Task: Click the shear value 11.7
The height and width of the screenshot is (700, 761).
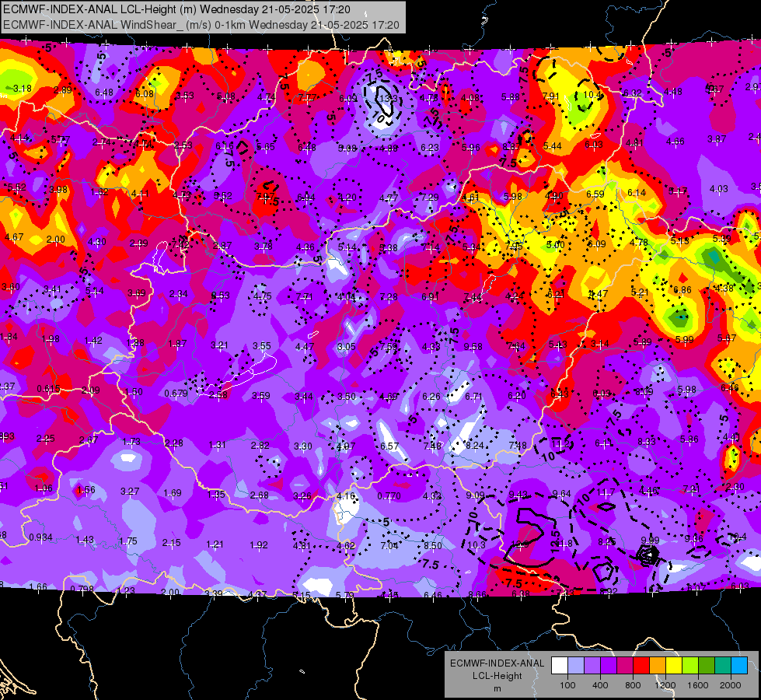Action: click(x=606, y=492)
